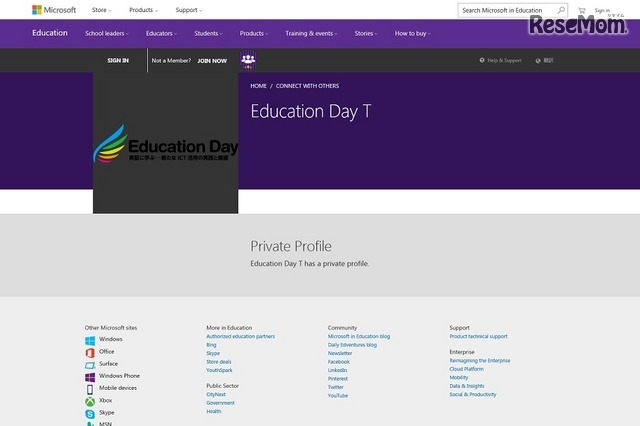Click the purple community people icon
Image resolution: width=640 pixels, height=426 pixels.
tap(248, 60)
